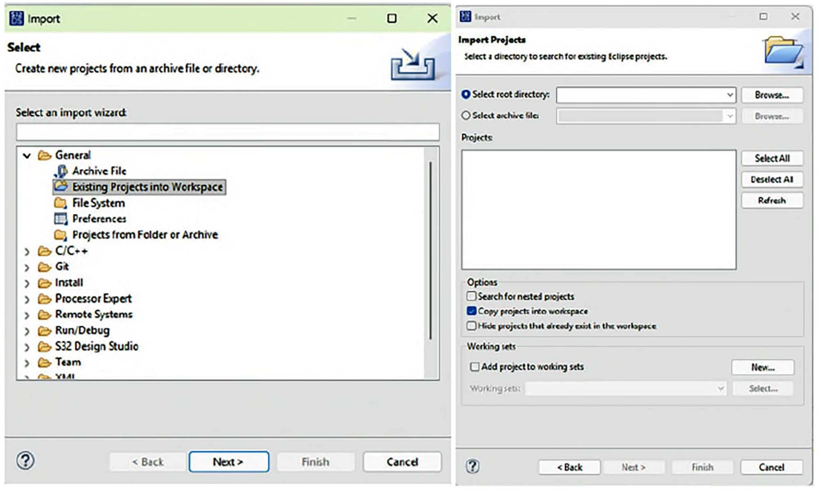Click the General folder icon

tap(44, 155)
